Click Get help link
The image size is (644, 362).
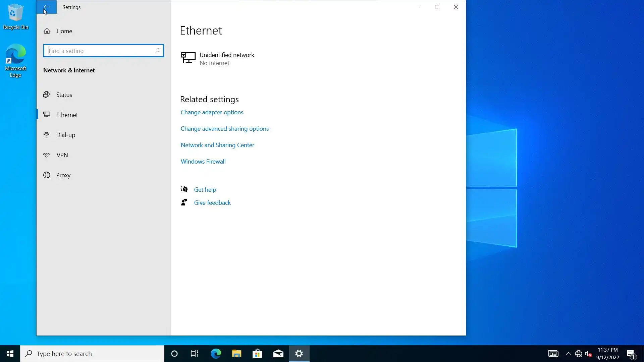[205, 190]
